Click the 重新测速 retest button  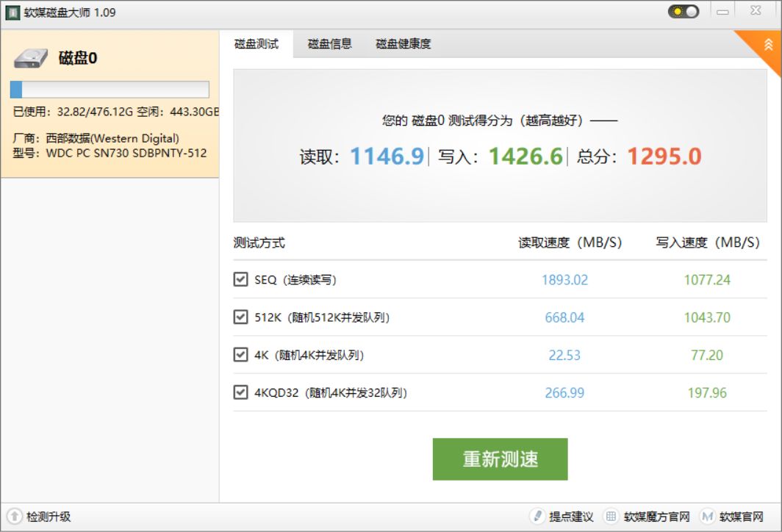click(501, 458)
